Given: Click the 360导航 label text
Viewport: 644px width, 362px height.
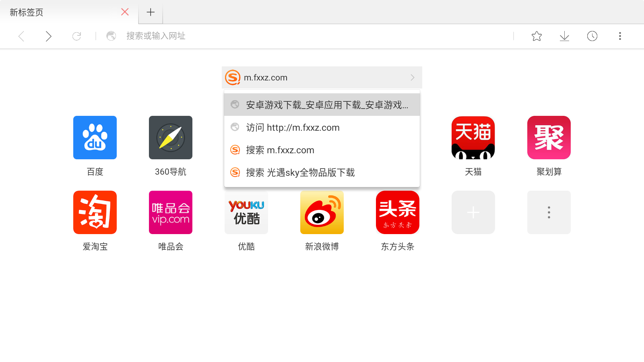Looking at the screenshot, I should 171,172.
